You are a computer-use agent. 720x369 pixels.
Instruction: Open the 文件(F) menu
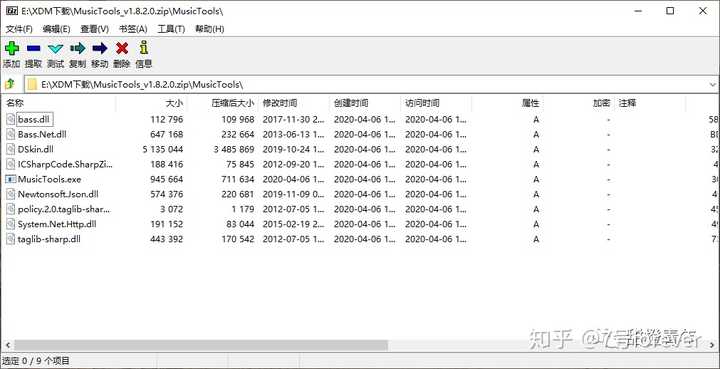(x=19, y=29)
